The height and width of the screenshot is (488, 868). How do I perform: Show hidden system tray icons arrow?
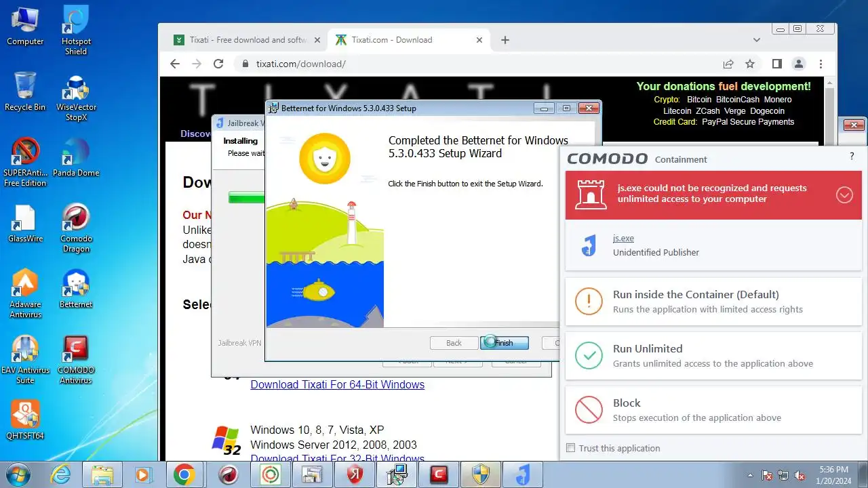point(750,475)
